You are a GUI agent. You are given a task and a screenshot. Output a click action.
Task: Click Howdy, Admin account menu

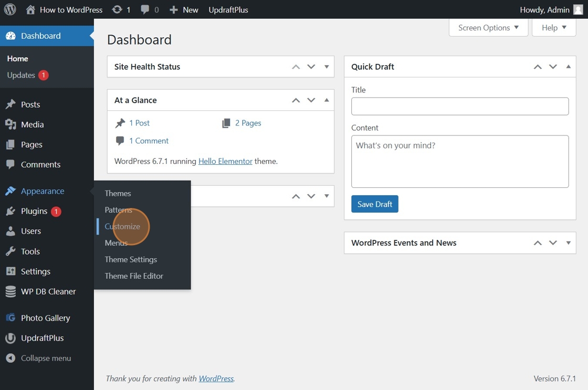click(551, 10)
